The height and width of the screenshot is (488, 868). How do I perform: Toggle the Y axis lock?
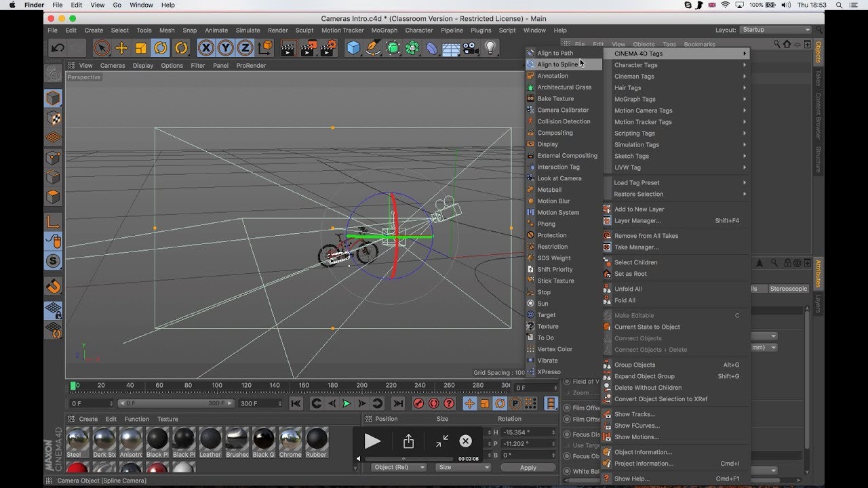tap(225, 47)
